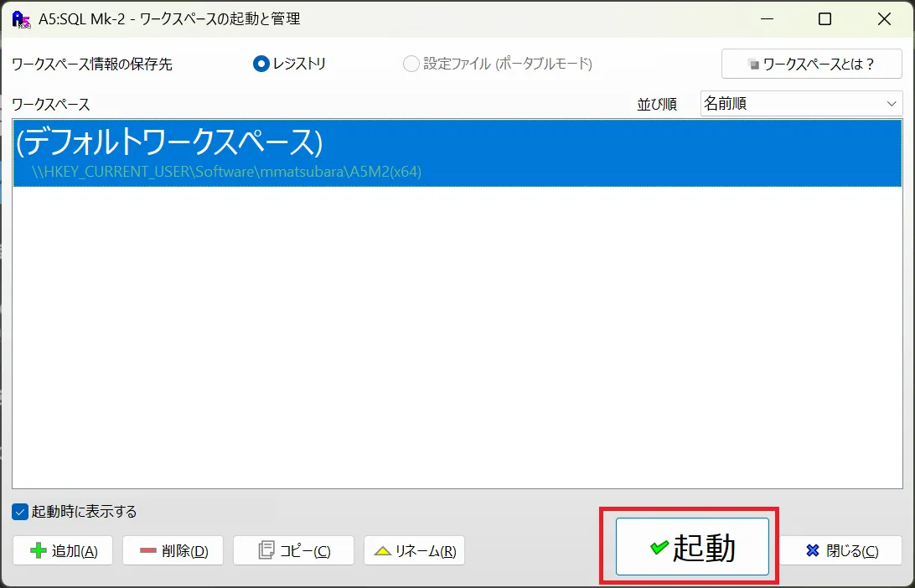The height and width of the screenshot is (588, 915).
Task: Maximize the A5:SQL Mk-2 window
Action: click(x=825, y=18)
